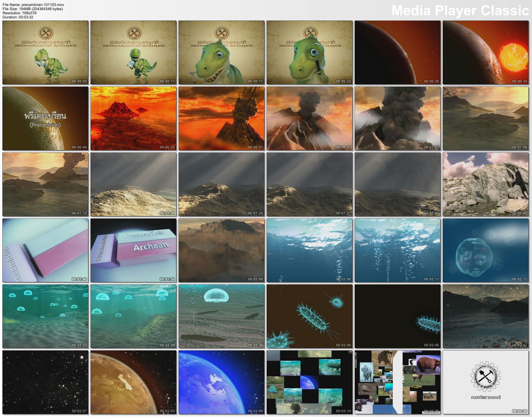Click the brown Earth thumbnail at 00:03:03
The height and width of the screenshot is (417, 532).
(134, 382)
